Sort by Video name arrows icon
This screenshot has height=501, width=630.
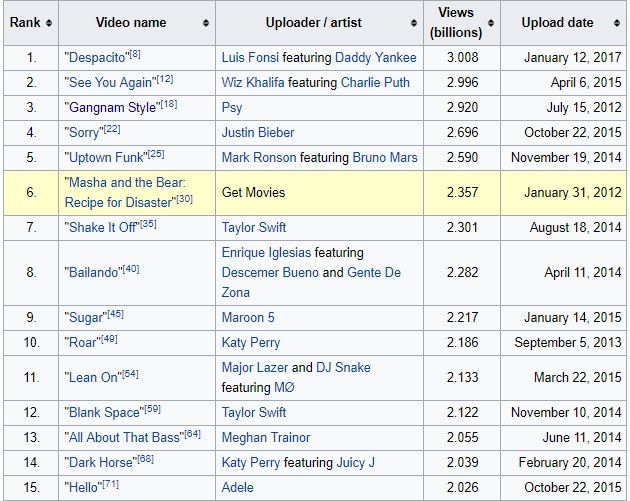click(206, 23)
